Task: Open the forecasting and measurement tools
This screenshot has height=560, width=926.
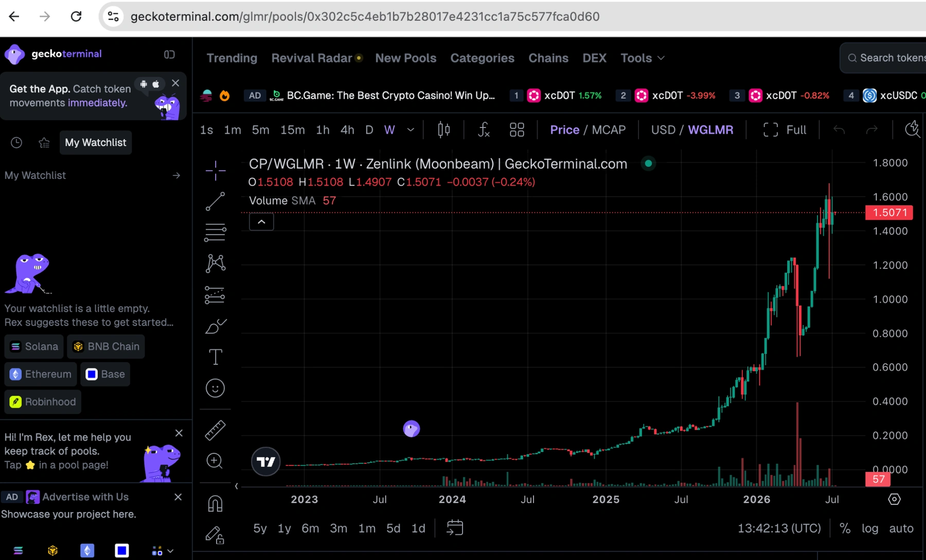Action: [x=215, y=295]
